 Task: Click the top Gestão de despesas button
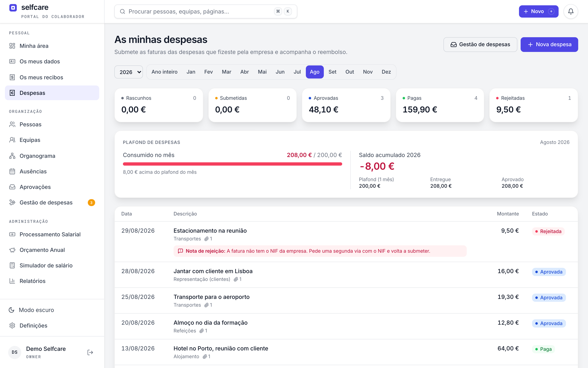tap(480, 45)
